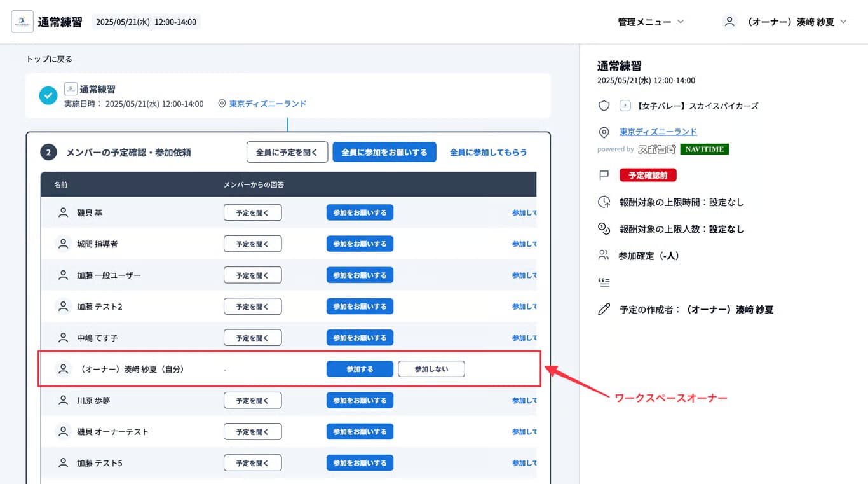868x484 pixels.
Task: Click the user icon beside 磯貝 基
Action: [x=62, y=212]
